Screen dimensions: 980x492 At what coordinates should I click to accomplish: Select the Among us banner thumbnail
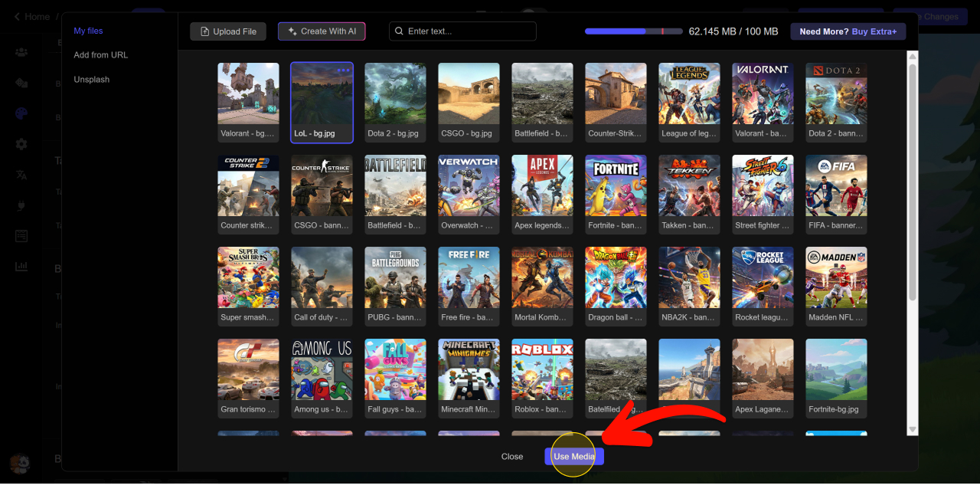tap(322, 369)
